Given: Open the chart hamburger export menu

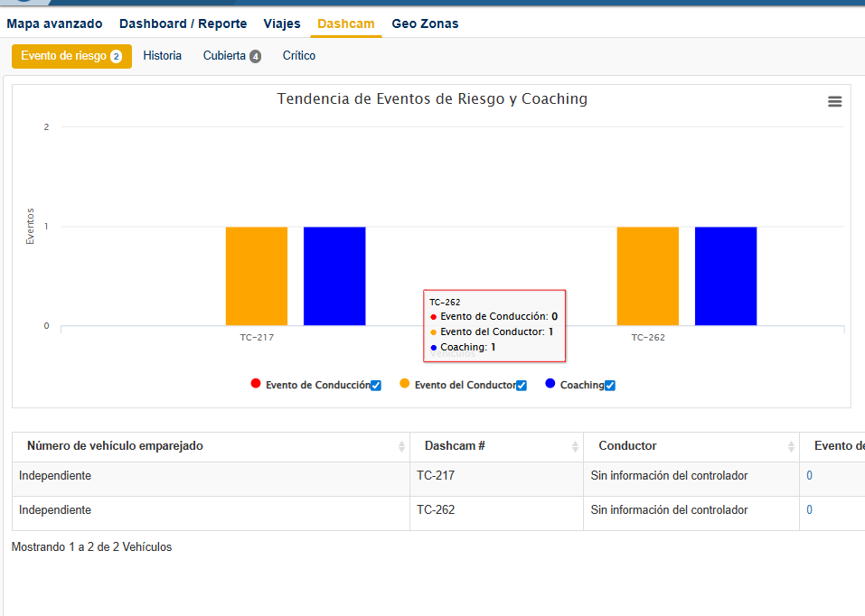Looking at the screenshot, I should 834,102.
